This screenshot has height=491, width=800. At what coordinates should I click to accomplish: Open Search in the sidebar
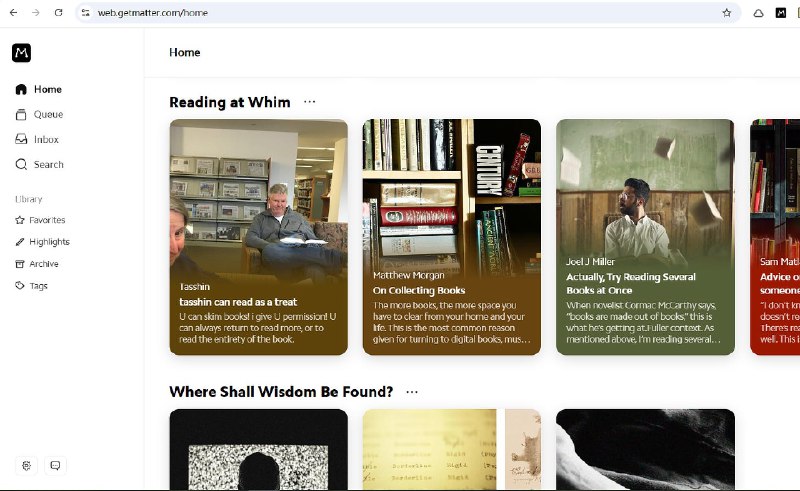click(48, 164)
